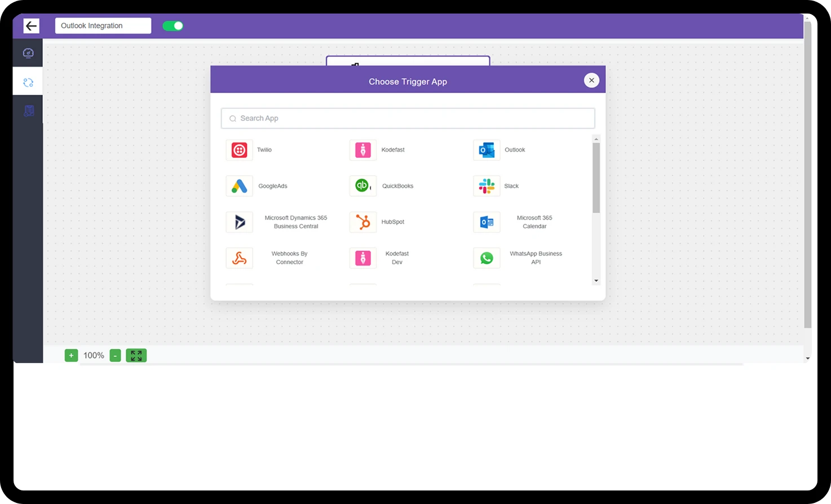Select the Webhooks By Connector icon
The width and height of the screenshot is (831, 504).
[x=240, y=258]
